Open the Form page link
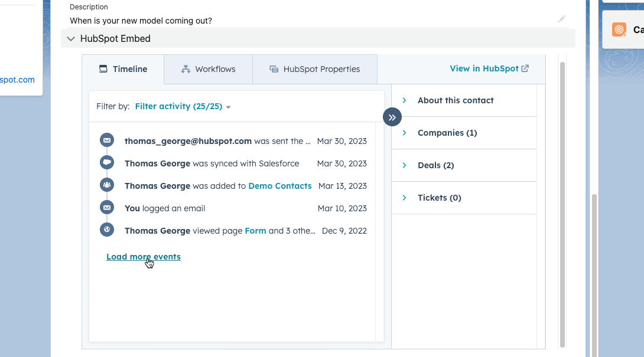The height and width of the screenshot is (357, 644). [255, 231]
